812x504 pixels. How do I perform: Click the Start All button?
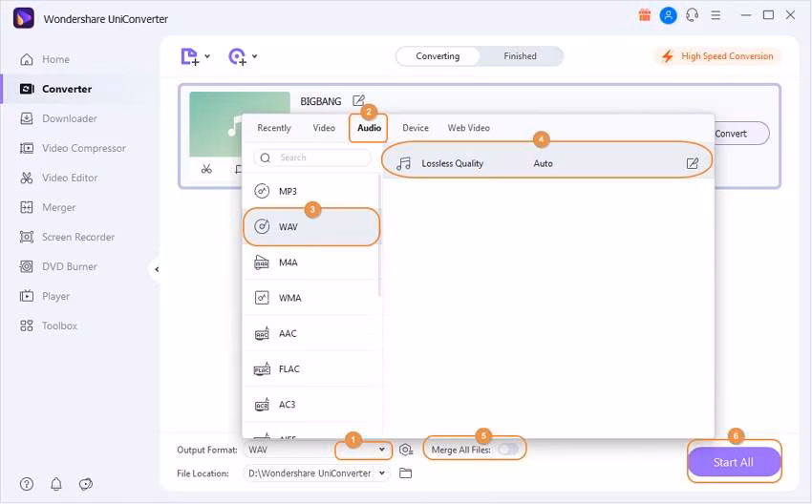click(734, 462)
